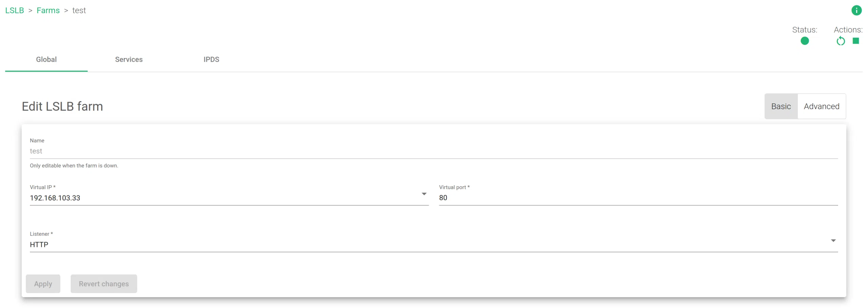The width and height of the screenshot is (868, 308).
Task: Open the Virtual IP selection field
Action: (x=224, y=198)
